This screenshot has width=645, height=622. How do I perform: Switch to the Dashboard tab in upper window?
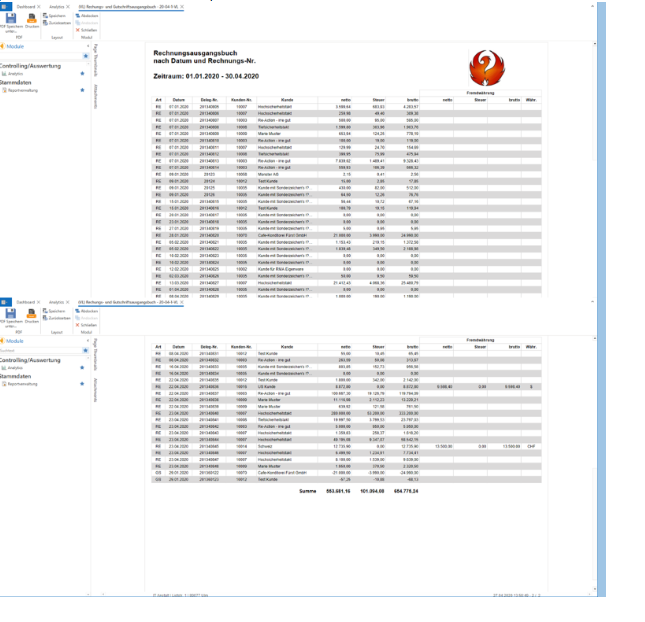(22, 5)
